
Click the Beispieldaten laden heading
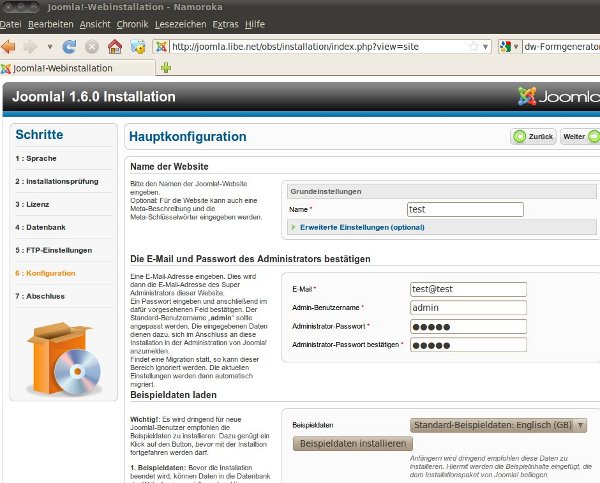pyautogui.click(x=173, y=395)
